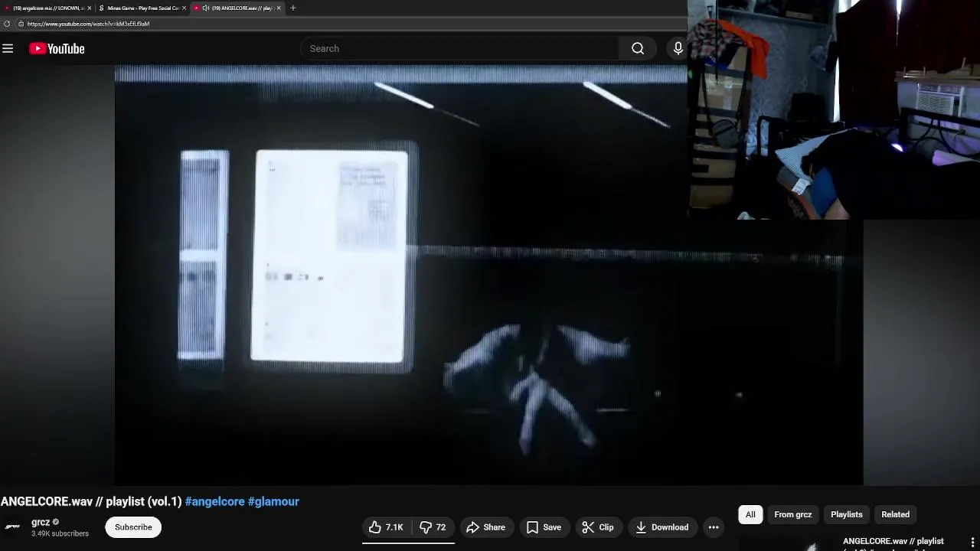Click the magnifier search button

(638, 49)
